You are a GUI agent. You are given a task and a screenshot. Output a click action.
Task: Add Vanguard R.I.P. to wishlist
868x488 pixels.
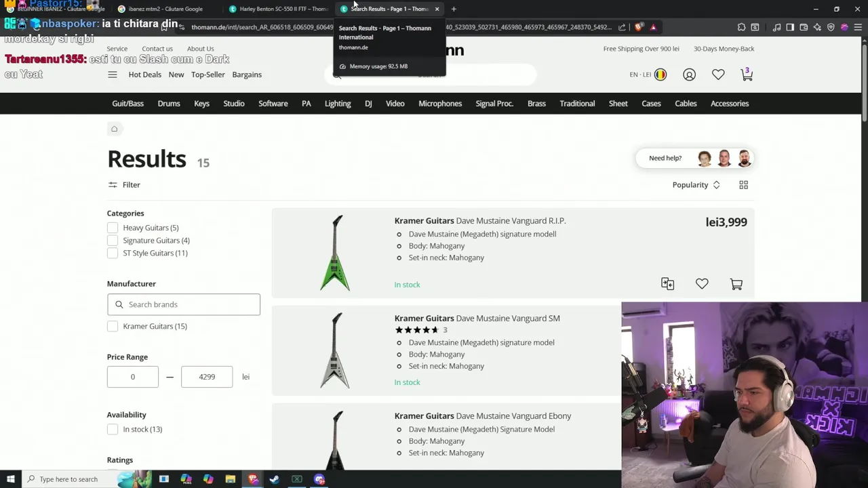(702, 284)
